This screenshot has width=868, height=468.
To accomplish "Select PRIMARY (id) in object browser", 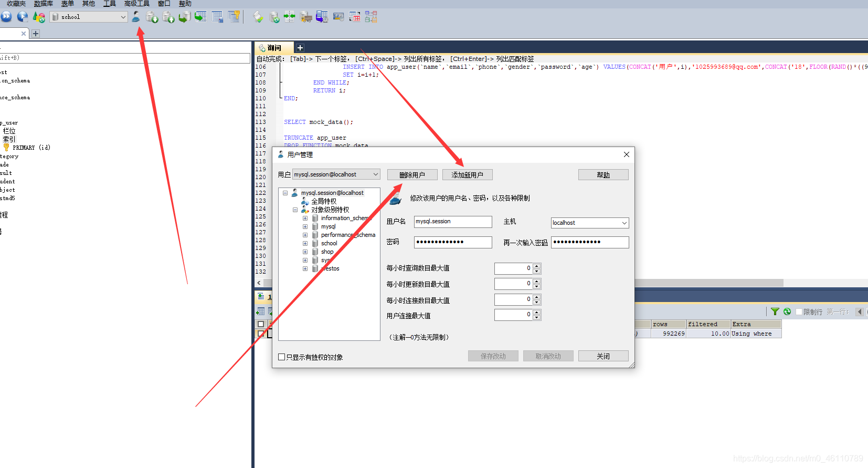I will (31, 148).
